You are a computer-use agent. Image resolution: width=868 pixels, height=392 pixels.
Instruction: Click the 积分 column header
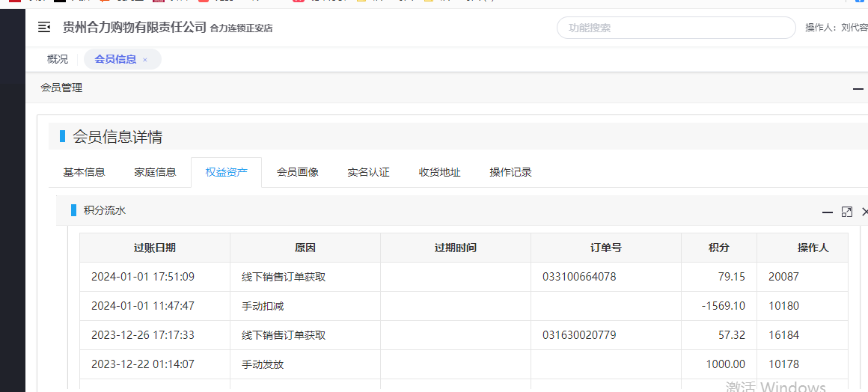(x=718, y=248)
